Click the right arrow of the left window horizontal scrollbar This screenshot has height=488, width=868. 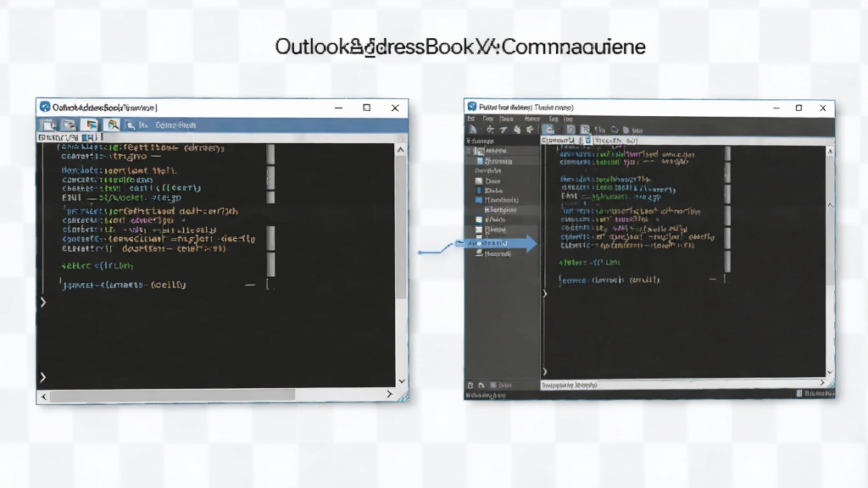click(x=390, y=394)
